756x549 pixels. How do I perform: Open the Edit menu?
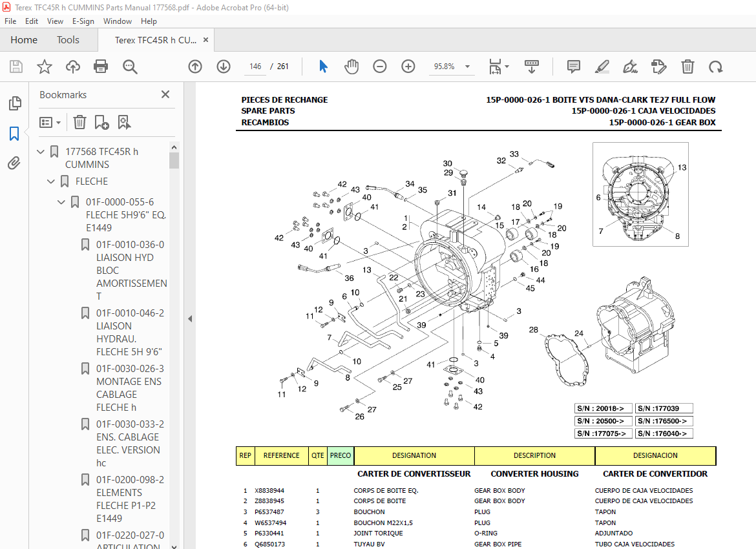(32, 21)
